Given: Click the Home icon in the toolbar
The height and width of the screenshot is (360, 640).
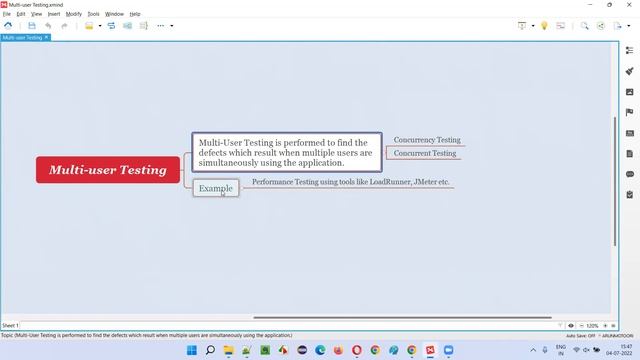Looking at the screenshot, I should tap(8, 26).
